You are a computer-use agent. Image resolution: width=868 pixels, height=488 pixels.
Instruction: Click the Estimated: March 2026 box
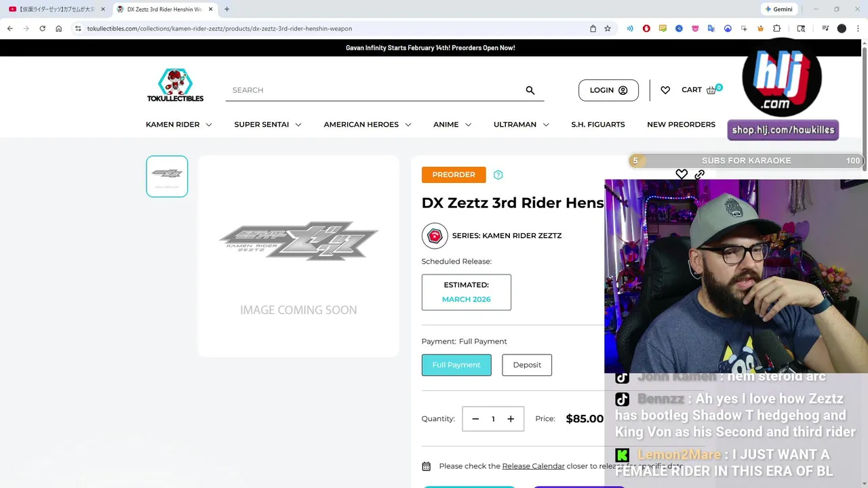click(x=467, y=292)
